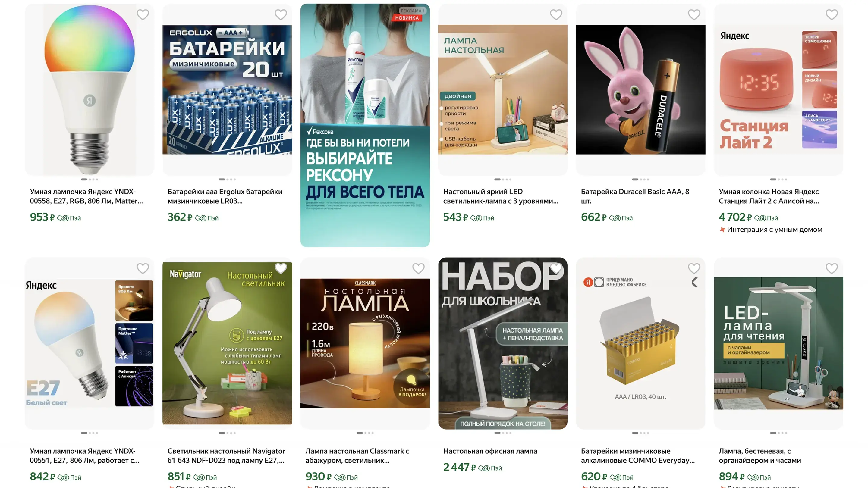Add Classmark table lamp to favorites

pos(419,268)
